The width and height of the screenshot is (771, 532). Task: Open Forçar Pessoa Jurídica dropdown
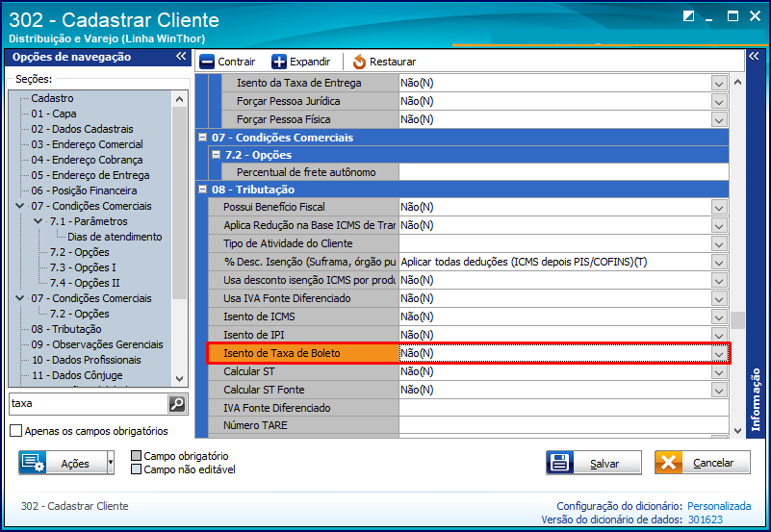tap(719, 102)
